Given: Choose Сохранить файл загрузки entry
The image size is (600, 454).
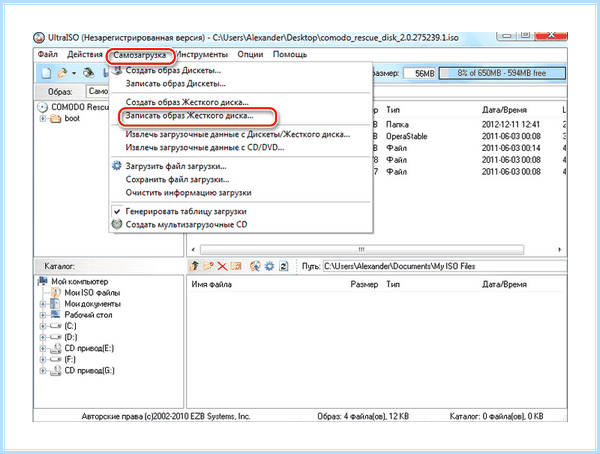Looking at the screenshot, I should pyautogui.click(x=240, y=179).
